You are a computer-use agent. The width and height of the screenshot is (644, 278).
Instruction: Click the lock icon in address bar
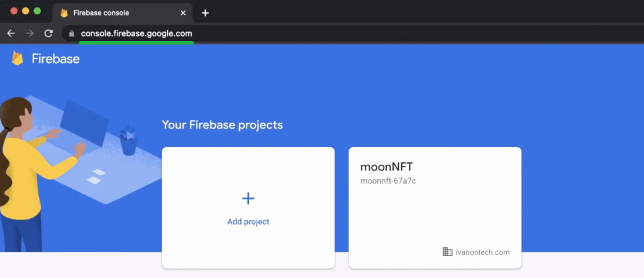click(72, 34)
